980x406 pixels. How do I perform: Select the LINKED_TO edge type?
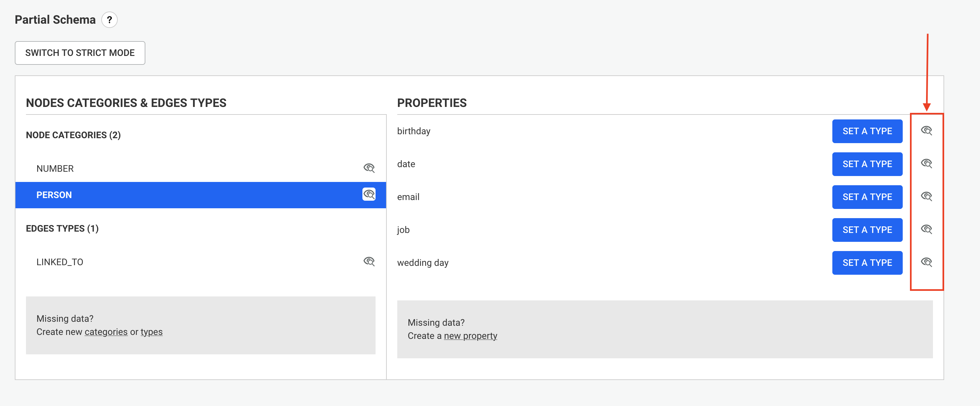point(201,262)
